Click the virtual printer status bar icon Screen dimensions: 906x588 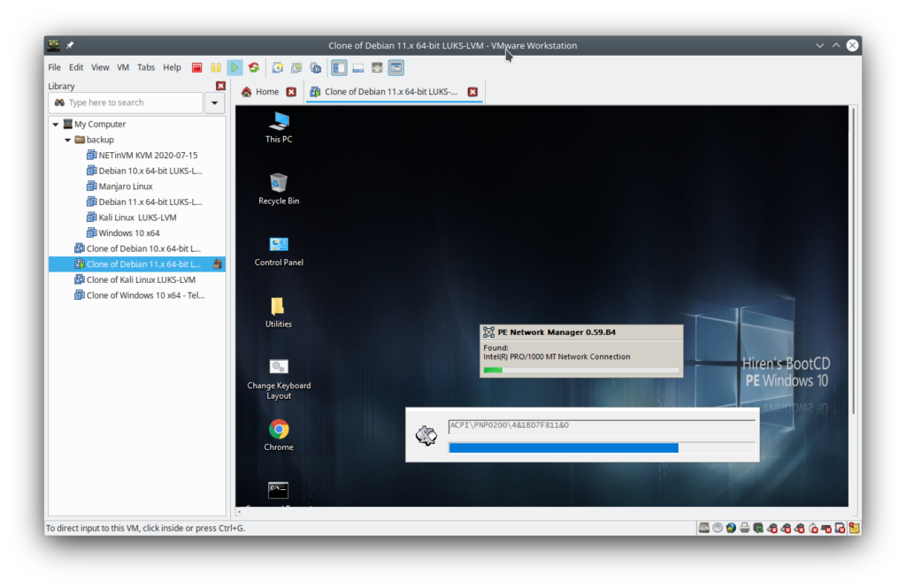tap(744, 527)
